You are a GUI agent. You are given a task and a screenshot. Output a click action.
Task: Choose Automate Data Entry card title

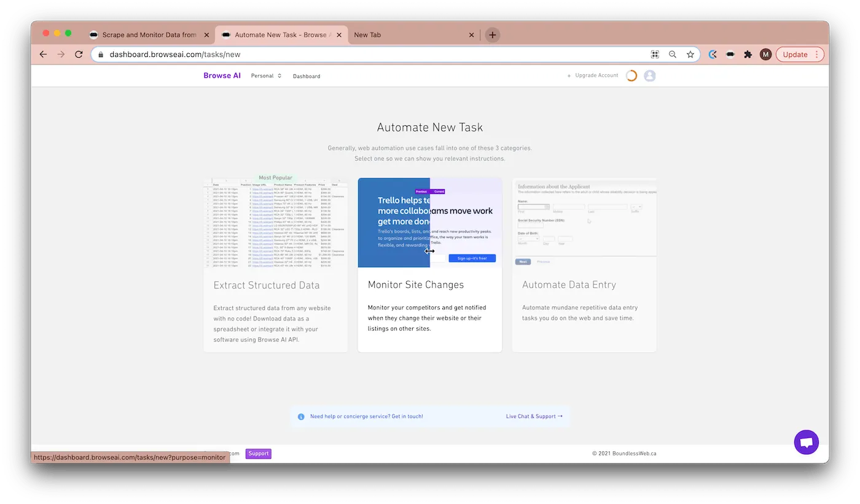coord(569,285)
